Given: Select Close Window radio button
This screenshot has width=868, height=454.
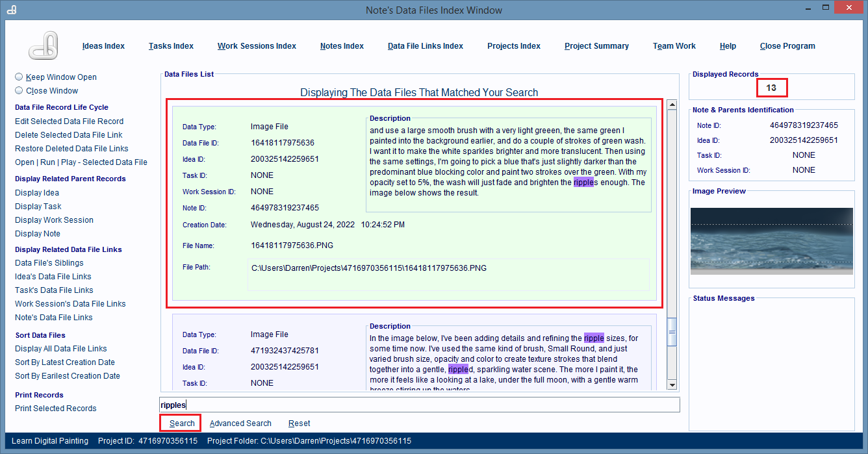Looking at the screenshot, I should click(x=19, y=91).
